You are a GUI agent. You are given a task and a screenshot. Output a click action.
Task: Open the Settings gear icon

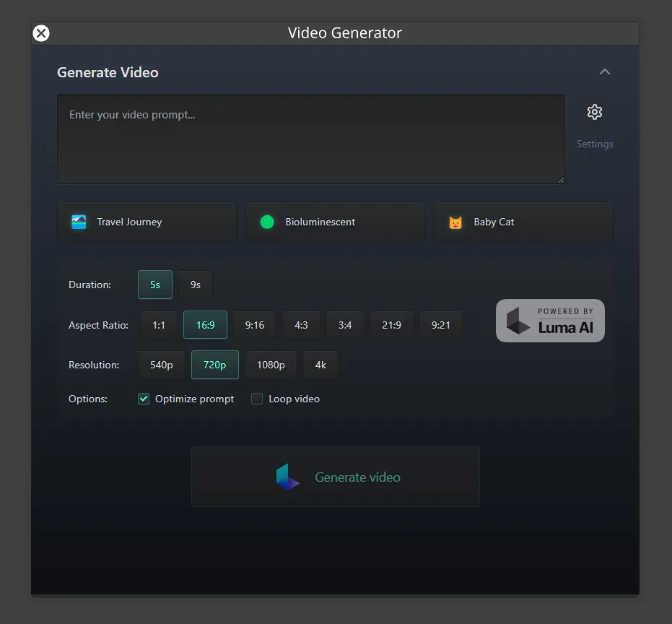pyautogui.click(x=594, y=112)
